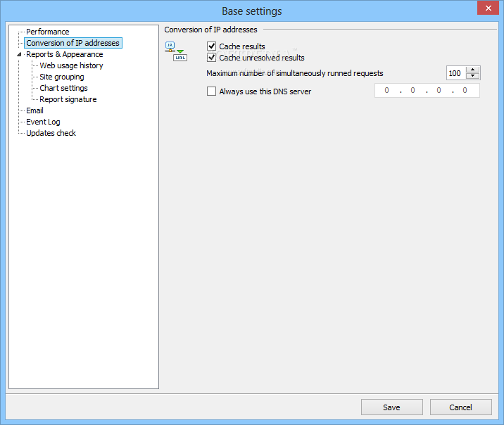Click first octet of DNS server address
The width and height of the screenshot is (504, 425).
coord(386,91)
